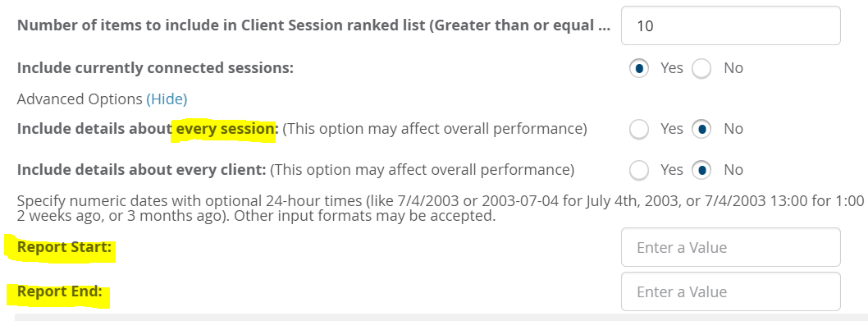868x321 pixels.
Task: Click the highlighted Report Start label
Action: point(64,247)
